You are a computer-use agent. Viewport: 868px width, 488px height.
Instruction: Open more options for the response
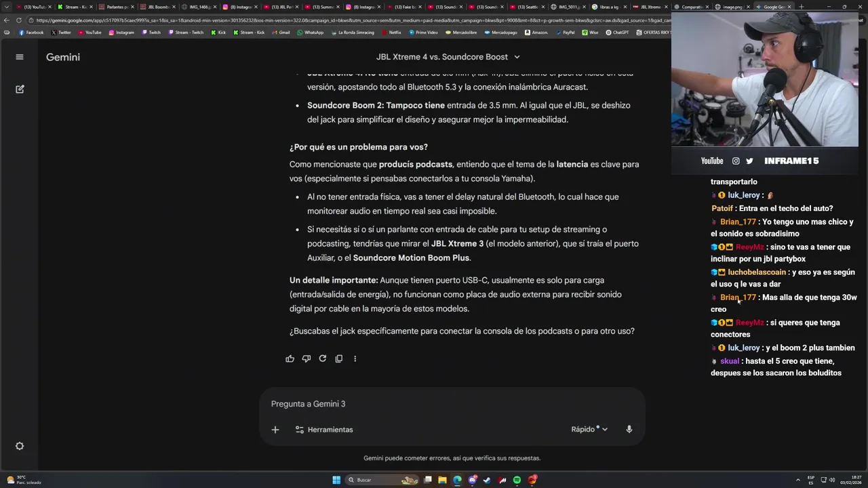tap(355, 359)
